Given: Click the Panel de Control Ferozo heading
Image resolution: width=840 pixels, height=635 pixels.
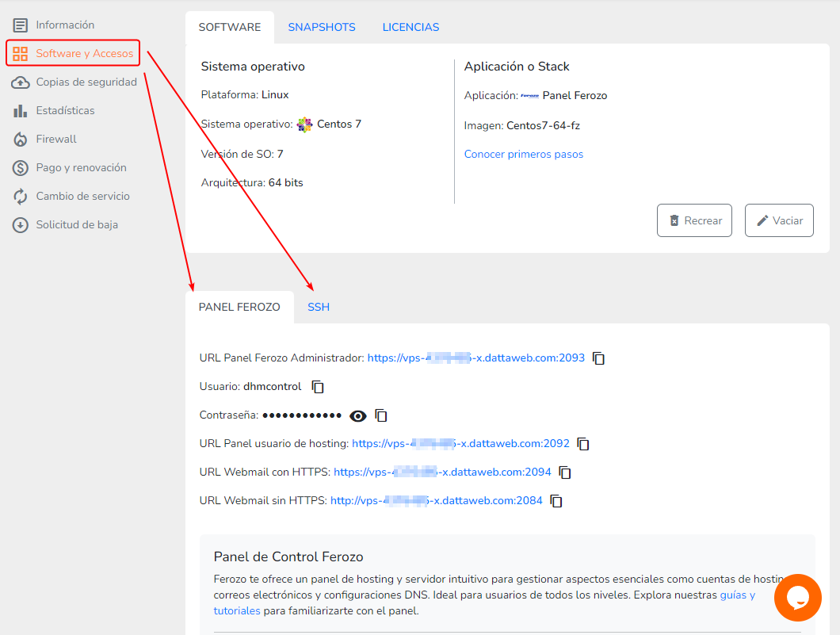Looking at the screenshot, I should tap(288, 557).
